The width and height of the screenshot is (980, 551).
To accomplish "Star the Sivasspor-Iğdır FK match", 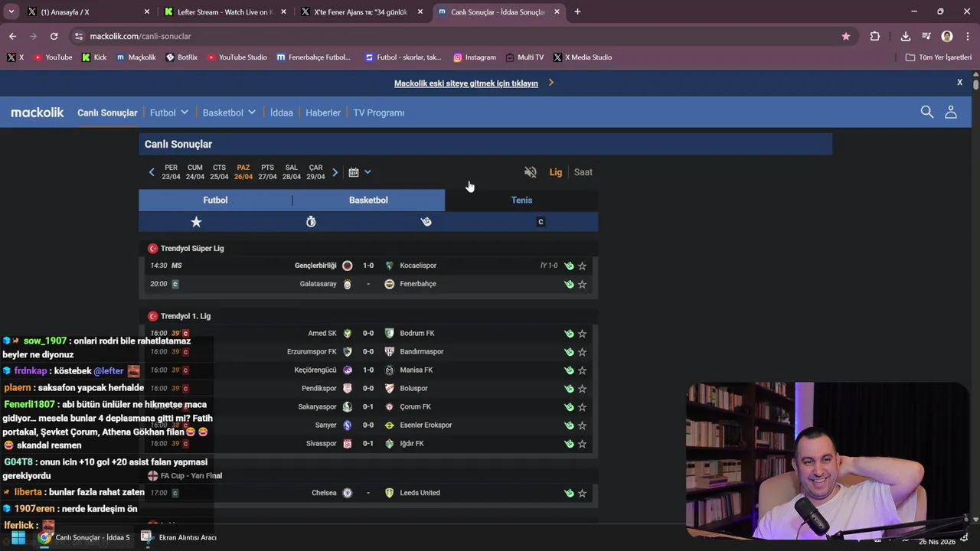I will 582,444.
